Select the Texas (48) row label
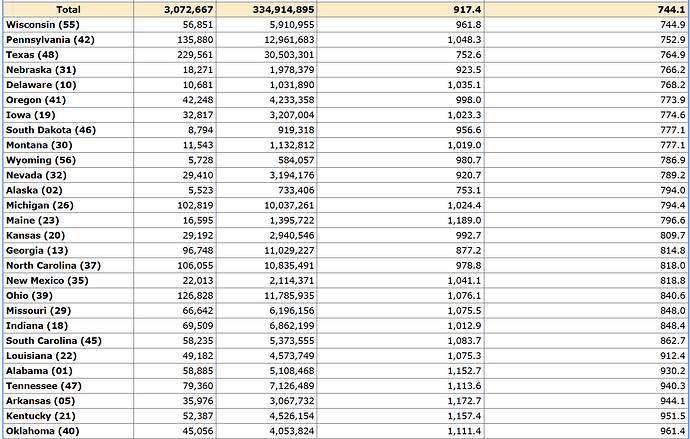The image size is (690, 439). 33,54
